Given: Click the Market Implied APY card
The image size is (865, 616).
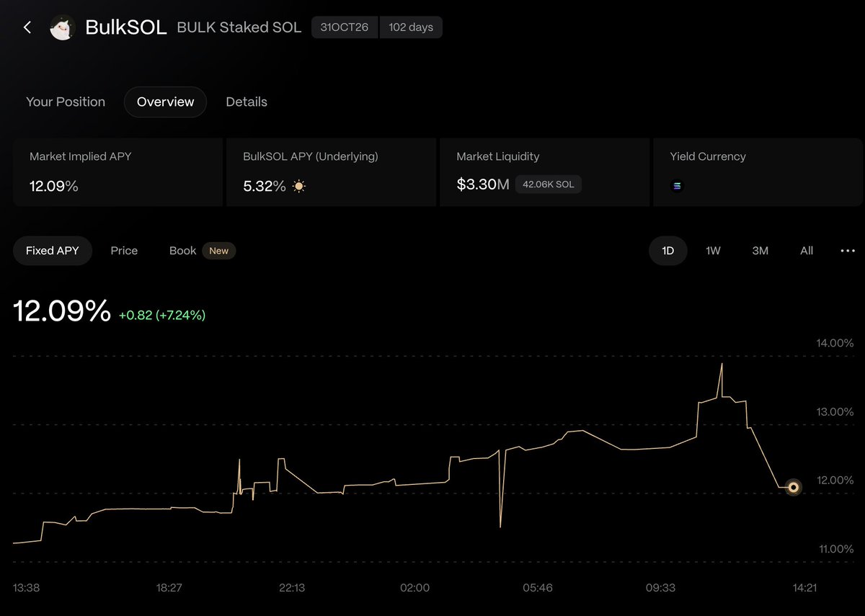Looking at the screenshot, I should click(117, 173).
